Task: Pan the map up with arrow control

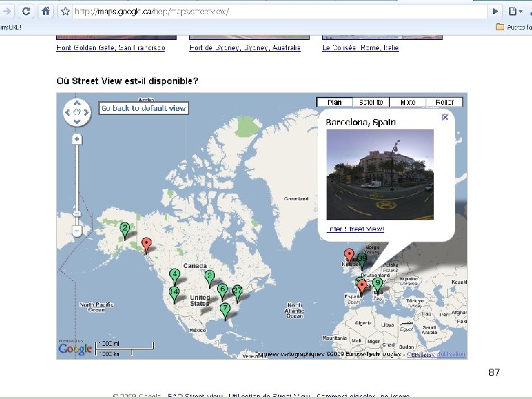Action: click(x=77, y=103)
